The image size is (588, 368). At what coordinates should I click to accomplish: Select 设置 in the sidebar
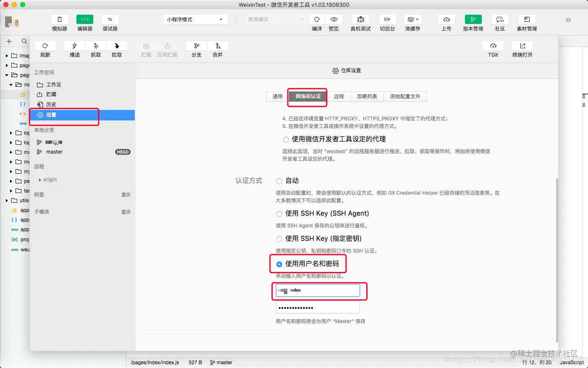pos(82,115)
